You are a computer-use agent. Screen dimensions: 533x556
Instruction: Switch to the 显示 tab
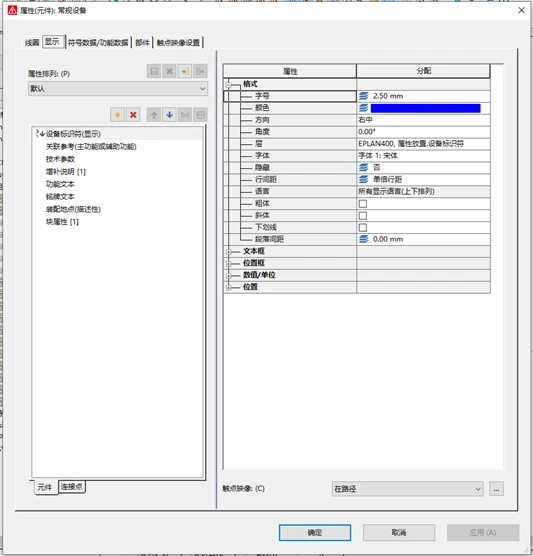[53, 42]
